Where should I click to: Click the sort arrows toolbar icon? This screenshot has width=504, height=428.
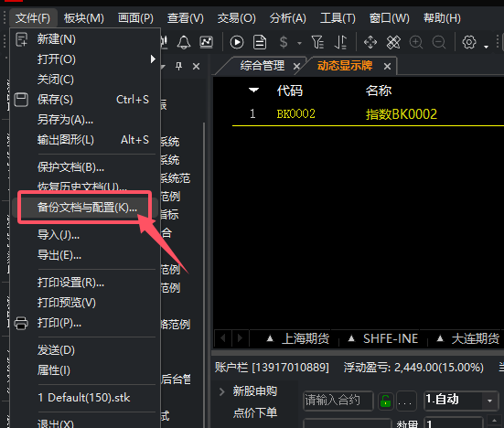[340, 42]
